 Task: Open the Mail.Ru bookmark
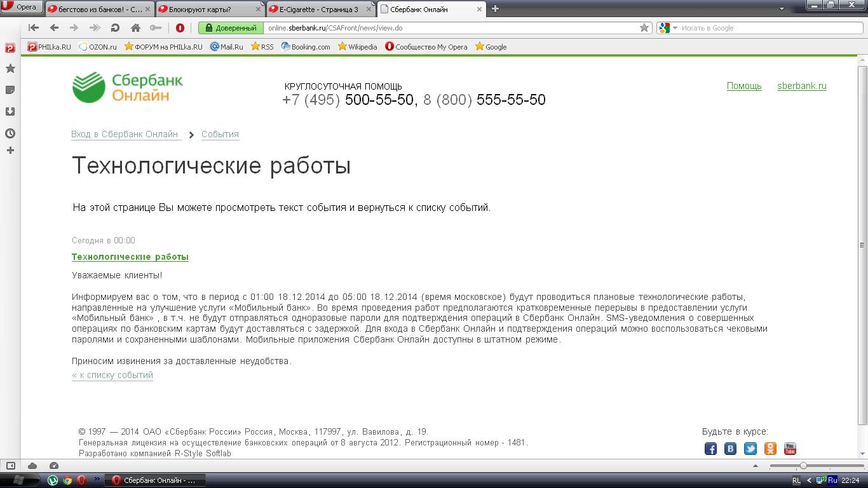coord(227,47)
